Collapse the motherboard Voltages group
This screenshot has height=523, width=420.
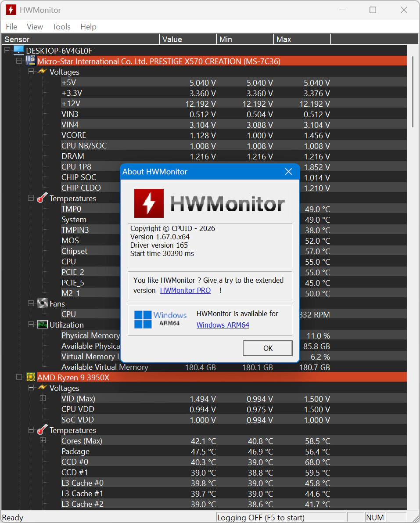click(31, 72)
